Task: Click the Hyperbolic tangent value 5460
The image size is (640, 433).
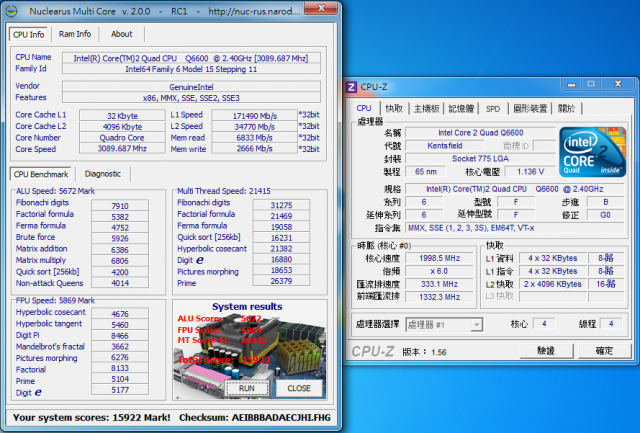Action: [120, 325]
